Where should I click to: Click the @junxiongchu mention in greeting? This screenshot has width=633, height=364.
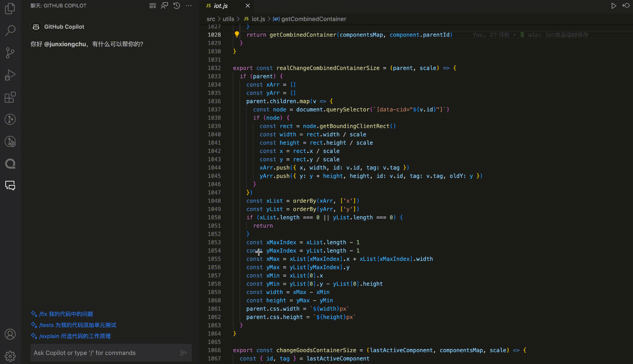pos(65,44)
